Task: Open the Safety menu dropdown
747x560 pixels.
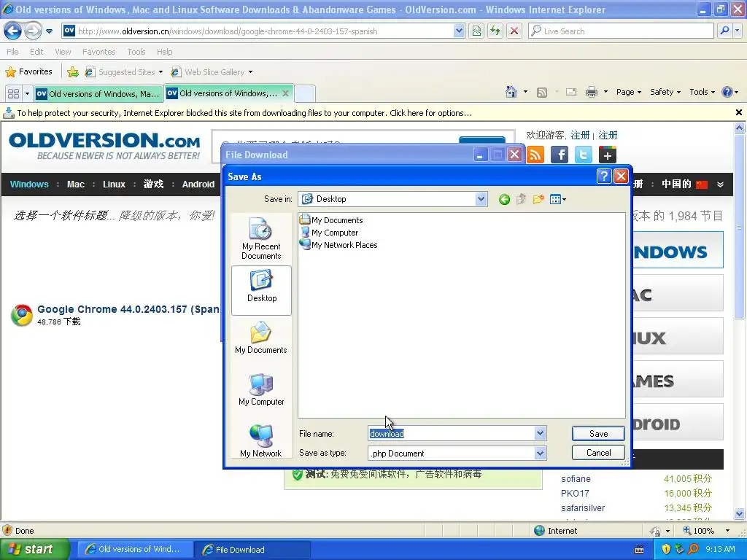Action: [665, 92]
